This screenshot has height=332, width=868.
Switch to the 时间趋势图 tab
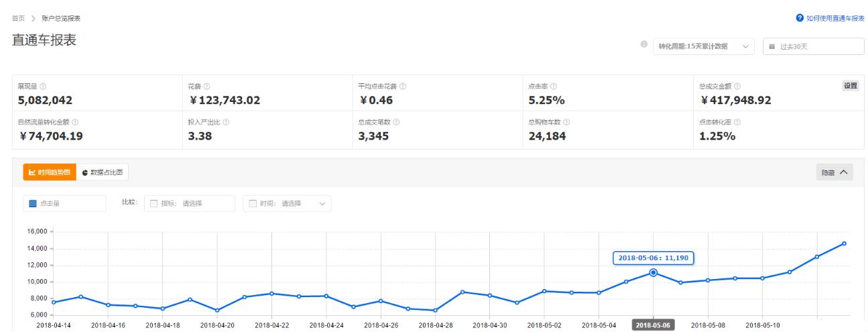point(50,172)
